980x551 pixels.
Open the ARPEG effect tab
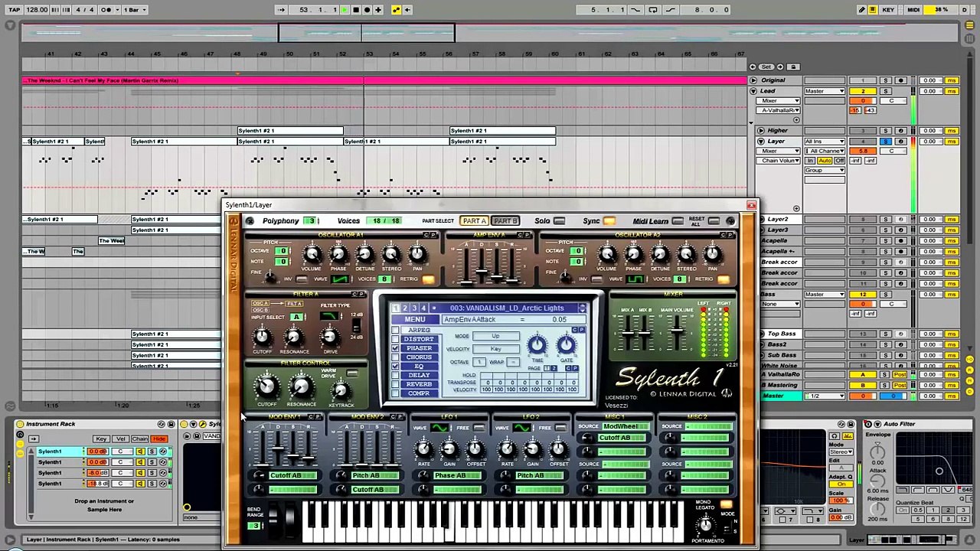tap(418, 331)
